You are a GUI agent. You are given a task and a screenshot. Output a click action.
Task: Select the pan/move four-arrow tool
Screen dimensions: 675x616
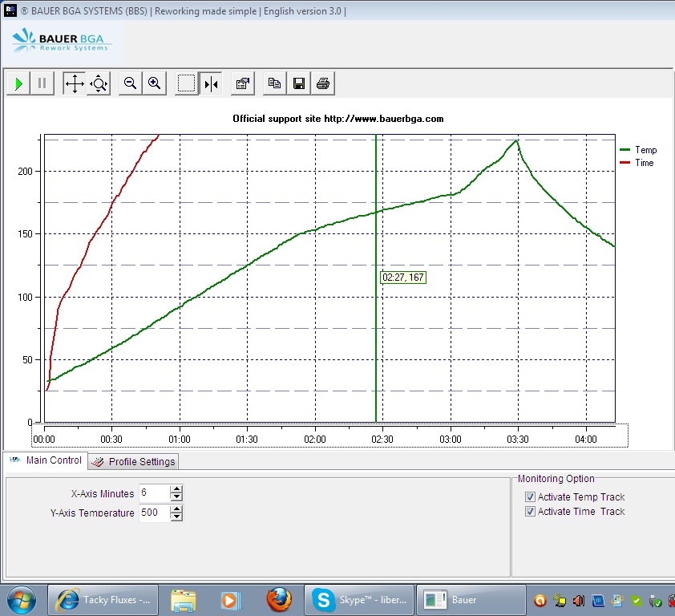point(75,83)
